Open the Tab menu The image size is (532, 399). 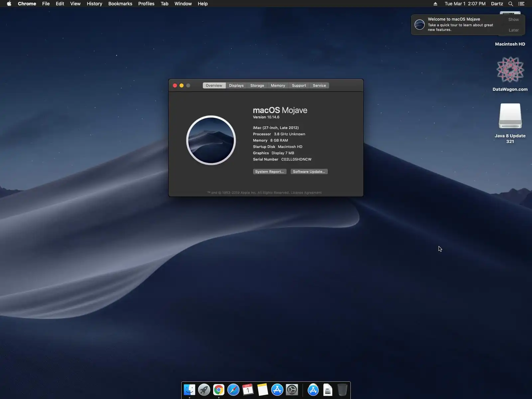(165, 4)
